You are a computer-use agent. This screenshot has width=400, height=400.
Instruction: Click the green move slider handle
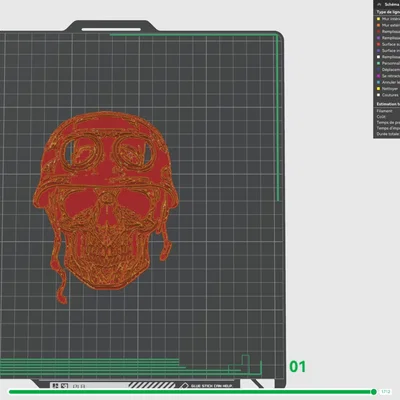point(374,392)
